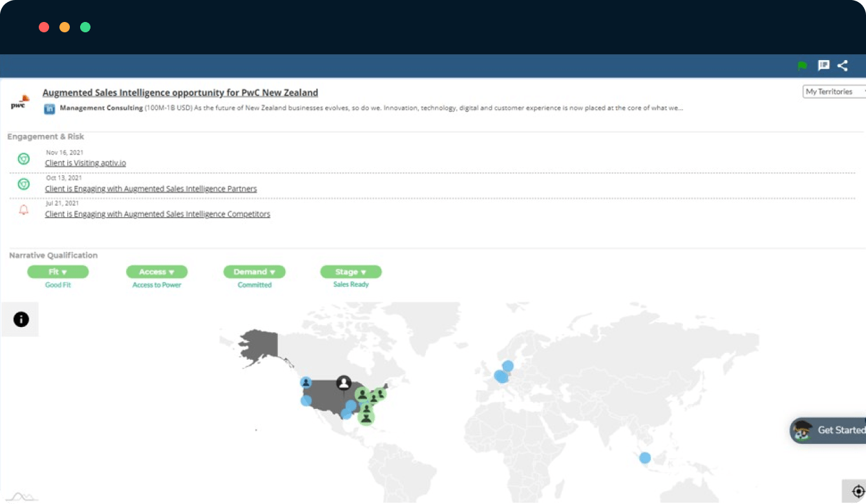Open the comment note icon in header

click(x=823, y=65)
